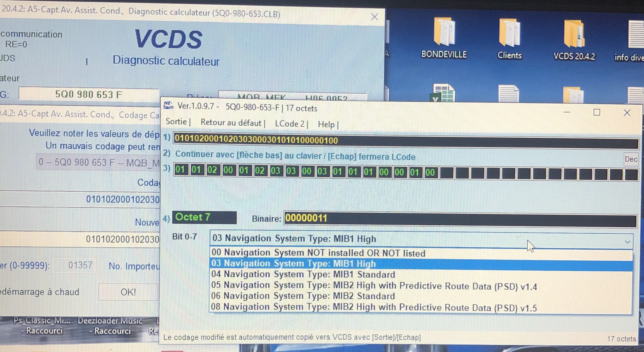This screenshot has width=644, height=352.
Task: Maximize the LCode window
Action: pyautogui.click(x=597, y=112)
